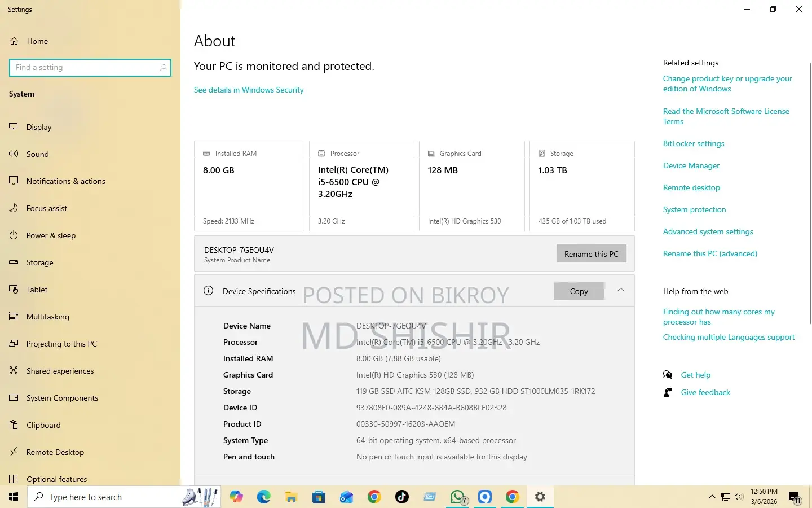Click the 64-bit operating system text
812x508 pixels.
point(436,440)
